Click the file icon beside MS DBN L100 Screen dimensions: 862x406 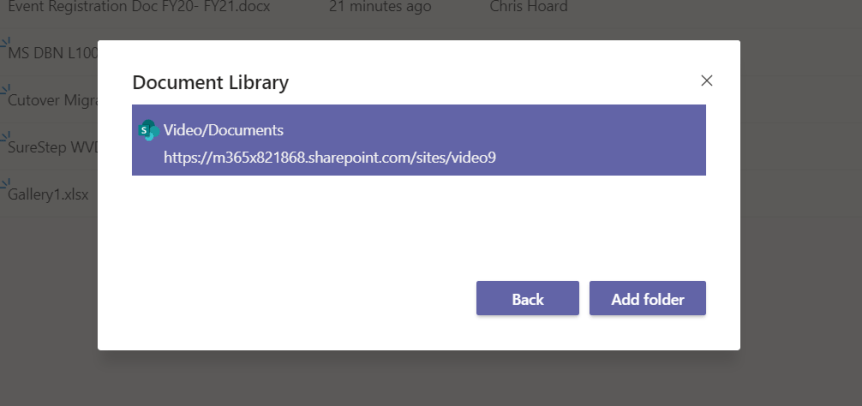4,43
